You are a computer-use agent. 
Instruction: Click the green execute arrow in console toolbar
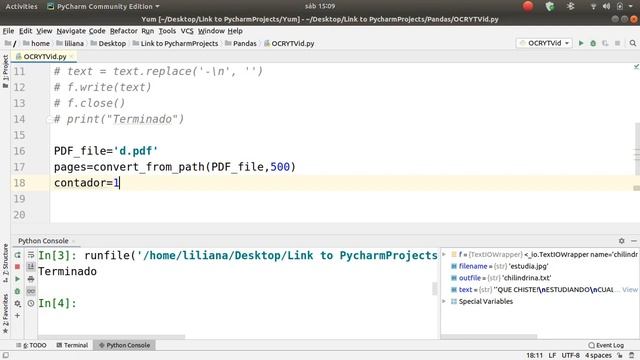18,279
